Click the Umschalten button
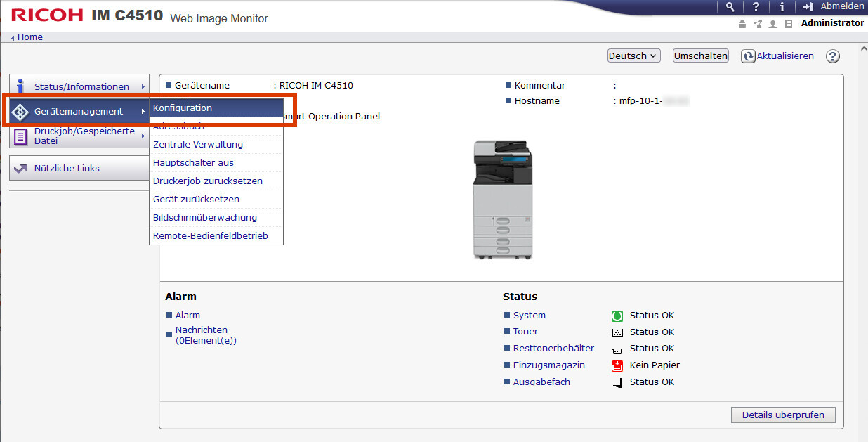 (701, 56)
